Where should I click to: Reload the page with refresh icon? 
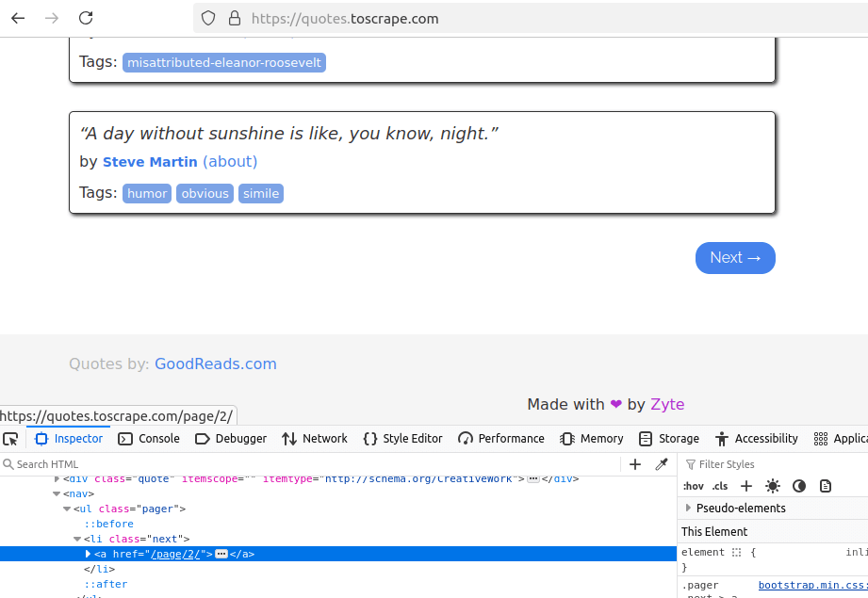(x=86, y=18)
